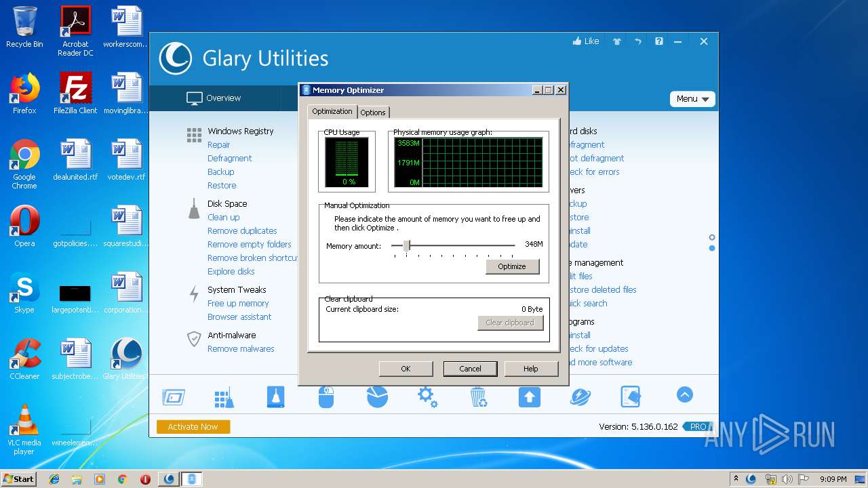Click the physical memory usage graph

468,162
